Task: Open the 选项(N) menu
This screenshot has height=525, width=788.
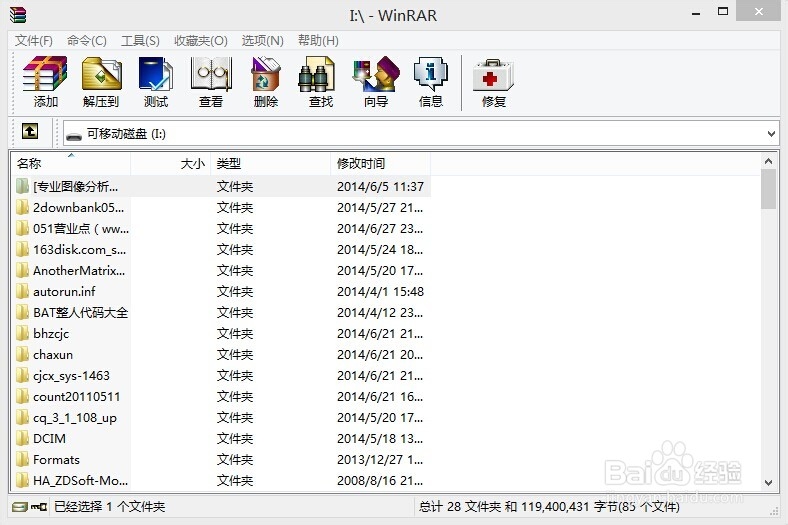Action: (x=262, y=40)
